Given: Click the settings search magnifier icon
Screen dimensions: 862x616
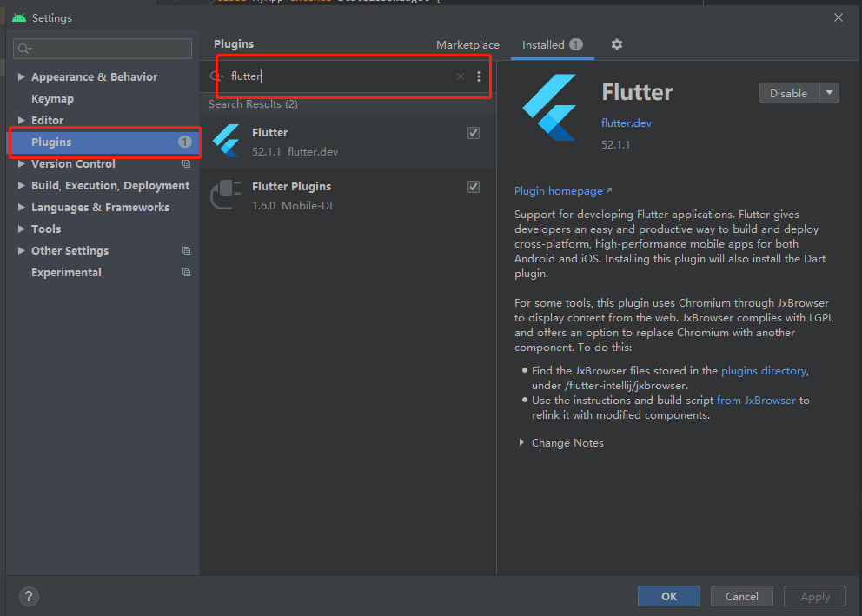Looking at the screenshot, I should pyautogui.click(x=24, y=49).
